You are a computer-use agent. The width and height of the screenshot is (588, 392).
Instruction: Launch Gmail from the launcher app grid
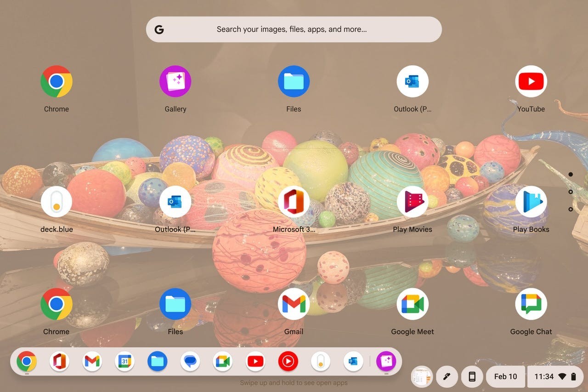click(x=294, y=304)
